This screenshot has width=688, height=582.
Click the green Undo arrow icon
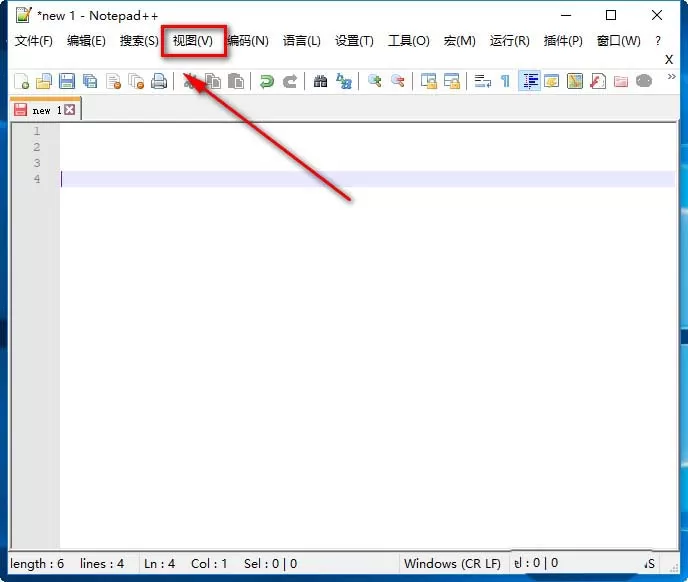point(266,82)
